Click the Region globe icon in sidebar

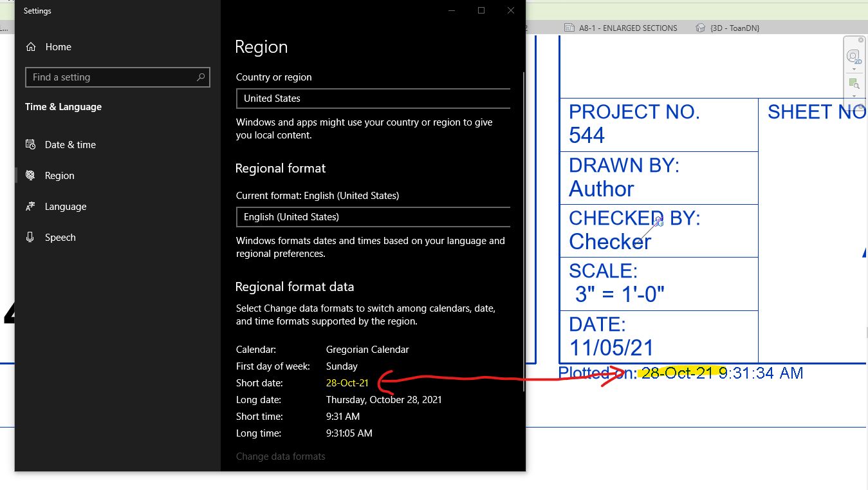(30, 175)
